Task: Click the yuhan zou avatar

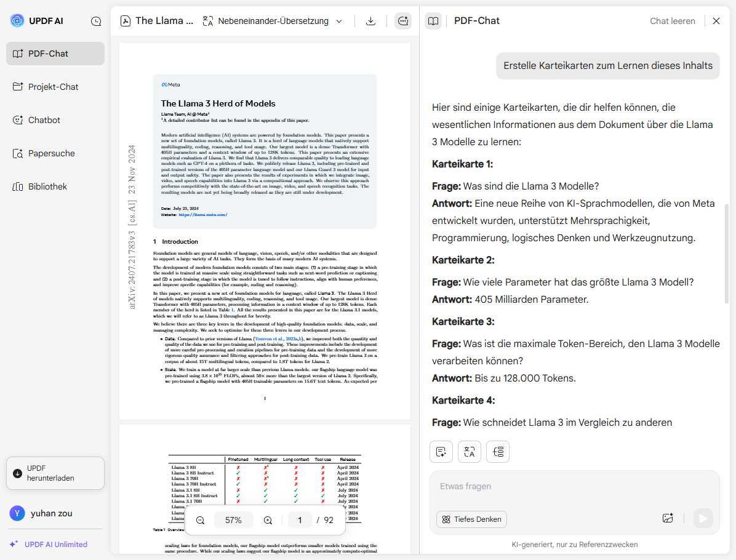Action: (x=17, y=513)
